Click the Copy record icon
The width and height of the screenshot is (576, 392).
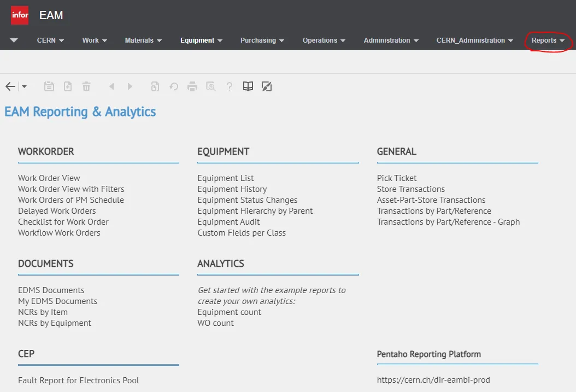155,87
